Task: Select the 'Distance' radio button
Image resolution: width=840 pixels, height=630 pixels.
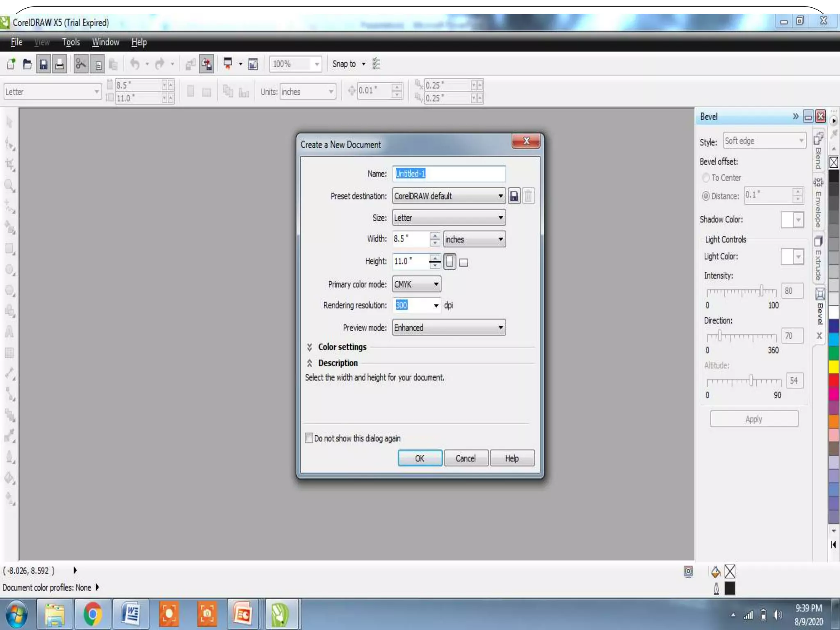Action: click(x=705, y=196)
